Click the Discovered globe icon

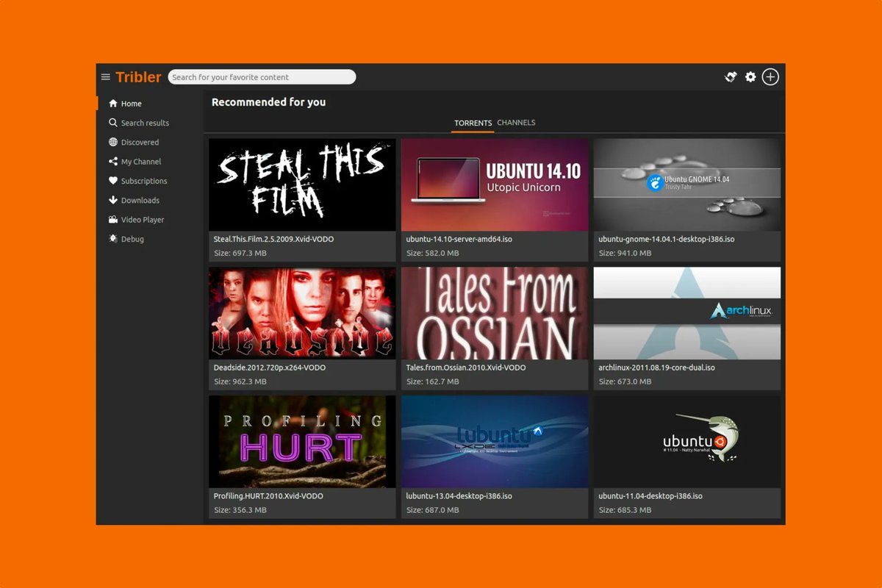point(113,142)
